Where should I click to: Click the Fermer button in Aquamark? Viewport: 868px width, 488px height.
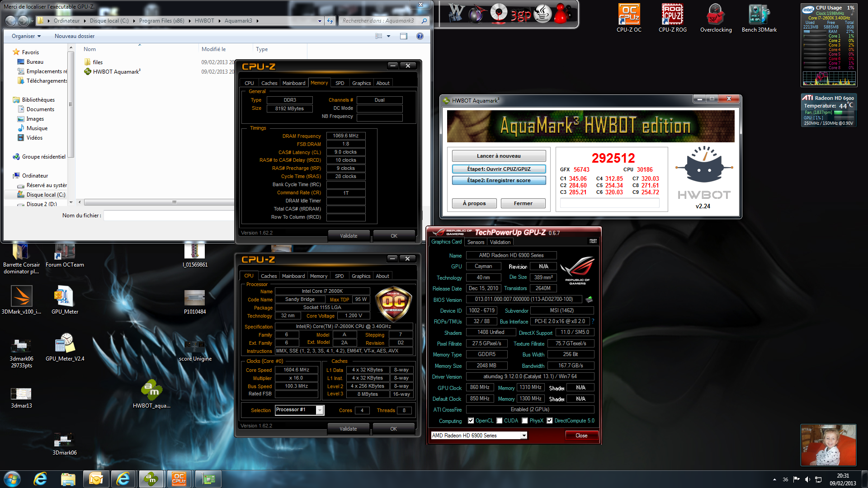pos(523,203)
